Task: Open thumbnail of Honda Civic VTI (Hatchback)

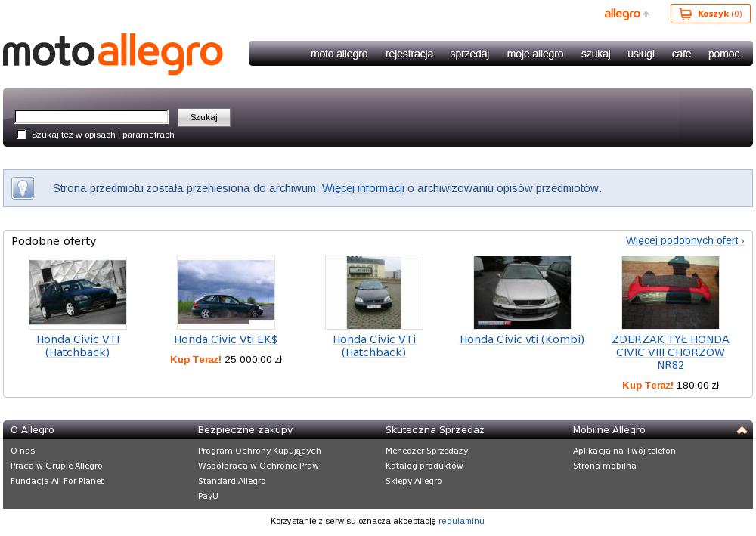Action: click(78, 293)
